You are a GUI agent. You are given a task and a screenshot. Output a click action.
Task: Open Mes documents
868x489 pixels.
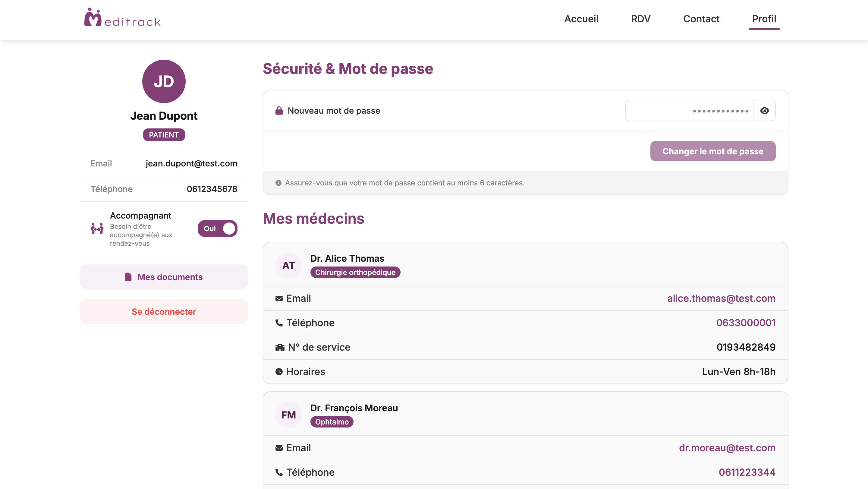click(x=164, y=277)
